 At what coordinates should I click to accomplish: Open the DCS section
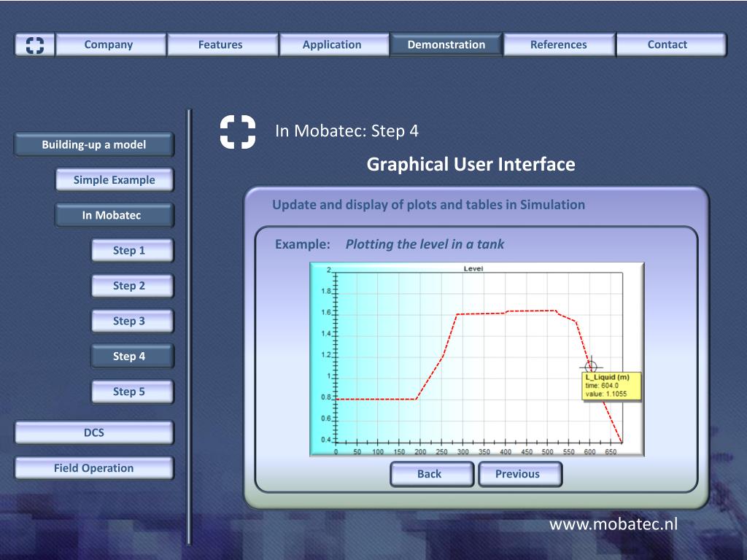(x=94, y=432)
